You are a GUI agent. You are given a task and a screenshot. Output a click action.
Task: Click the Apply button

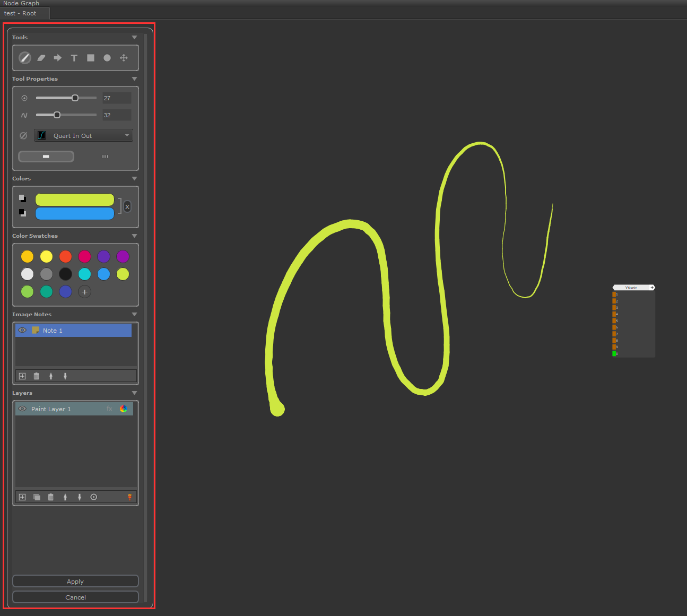pyautogui.click(x=75, y=582)
